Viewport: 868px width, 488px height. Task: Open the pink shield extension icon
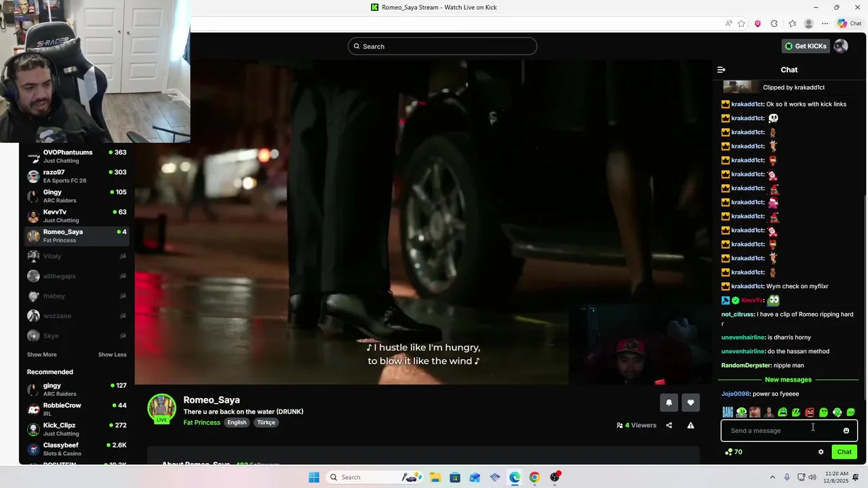point(757,23)
